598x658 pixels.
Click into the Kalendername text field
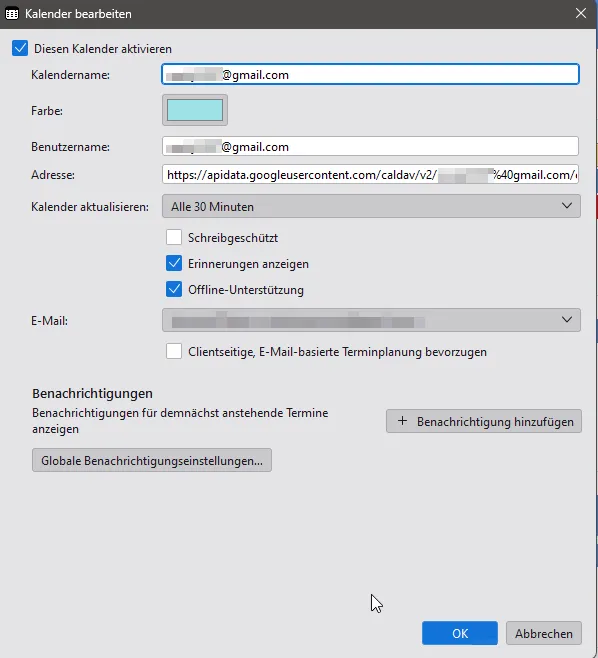coord(371,74)
